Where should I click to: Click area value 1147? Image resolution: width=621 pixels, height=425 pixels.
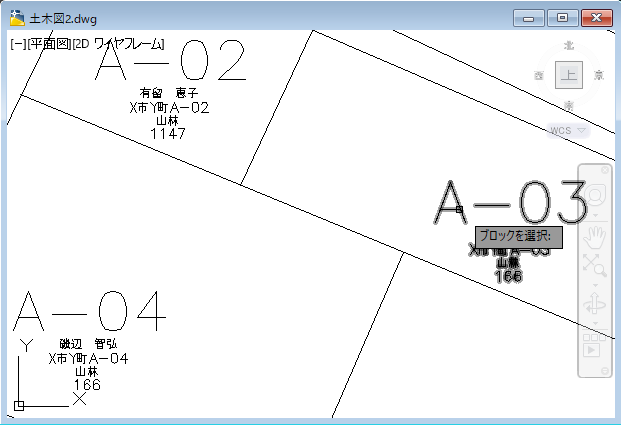point(168,134)
